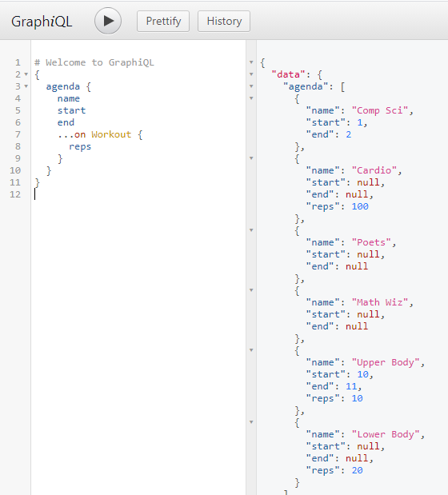Fold the Poets result object
Viewport: 448px width, 495px height.
coord(251,230)
